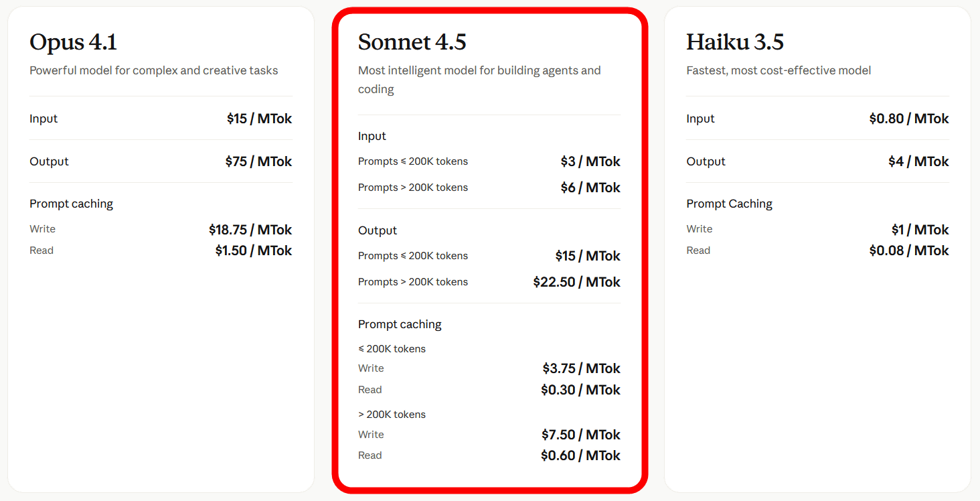Click Sonnet 4.5 cache write price $3.75
Viewport: 980px width, 501px height.
point(581,368)
